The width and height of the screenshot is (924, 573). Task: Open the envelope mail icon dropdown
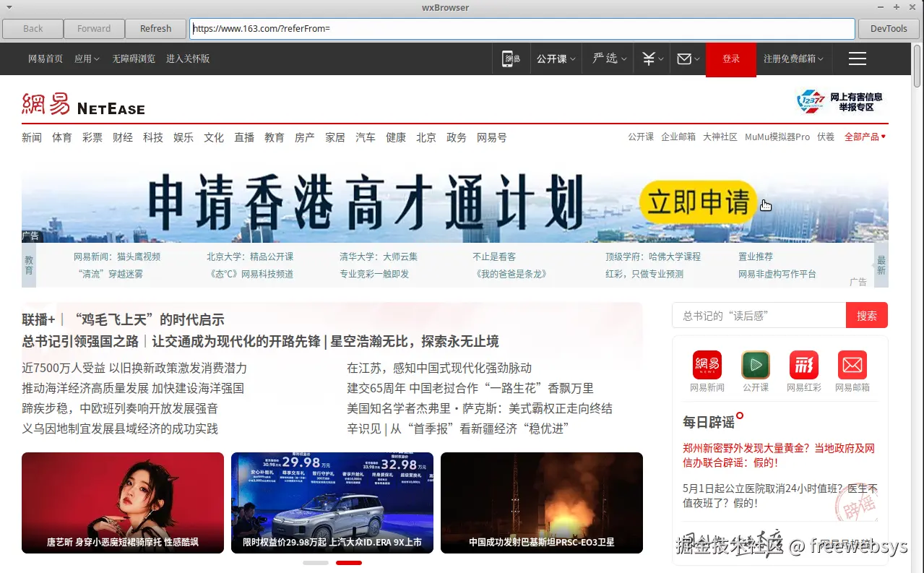pos(688,59)
